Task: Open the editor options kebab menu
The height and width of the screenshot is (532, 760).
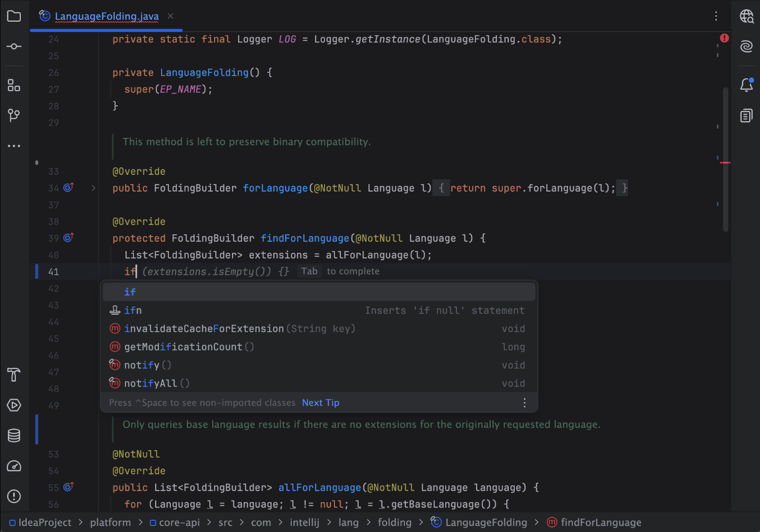Action: pyautogui.click(x=716, y=16)
